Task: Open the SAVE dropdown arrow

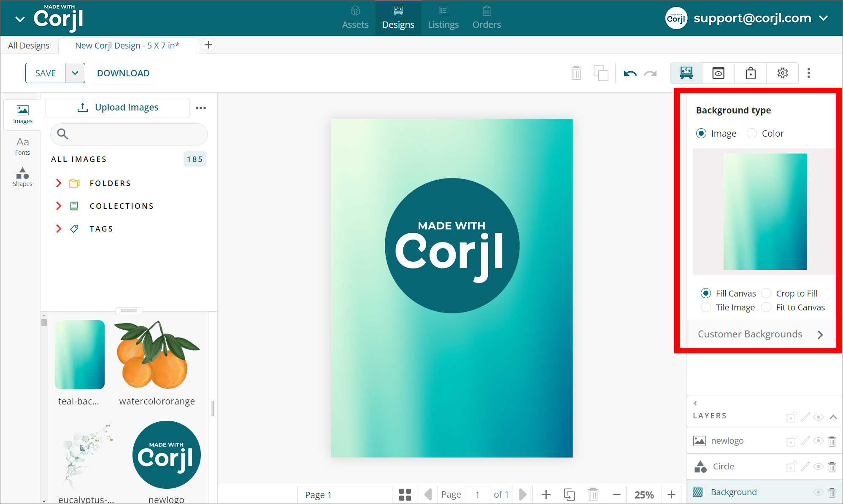Action: (75, 73)
